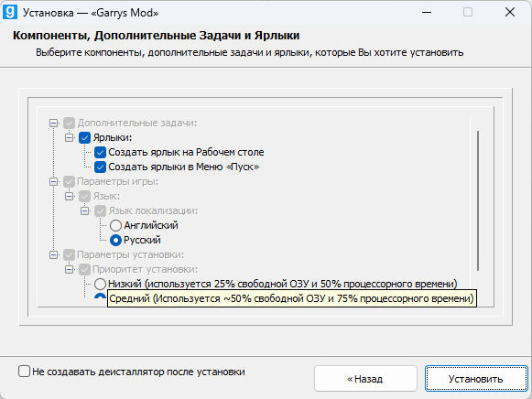Collapse the Ярлыки tree node

(x=70, y=137)
